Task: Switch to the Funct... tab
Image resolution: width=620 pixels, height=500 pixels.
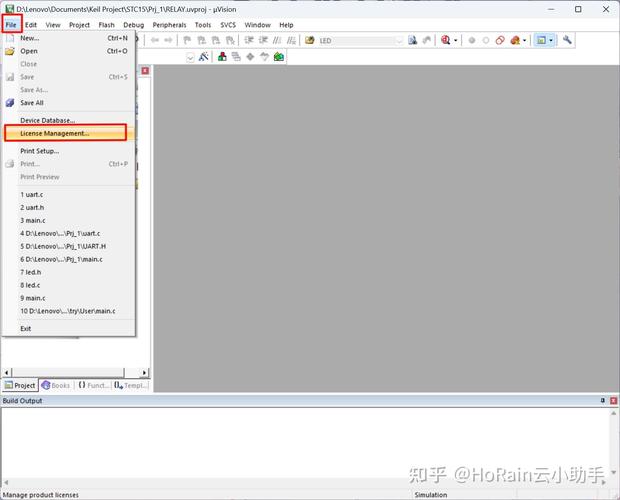Action: pyautogui.click(x=93, y=385)
